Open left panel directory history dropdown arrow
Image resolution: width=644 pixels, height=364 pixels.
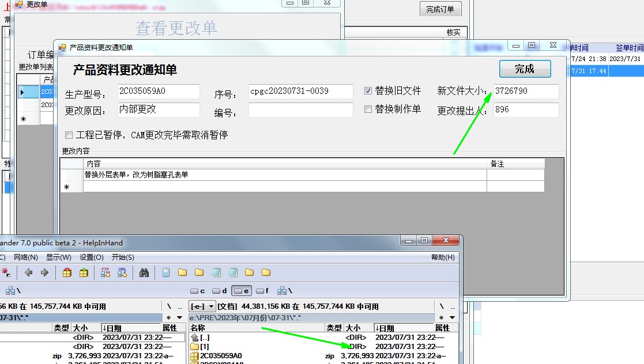click(179, 317)
